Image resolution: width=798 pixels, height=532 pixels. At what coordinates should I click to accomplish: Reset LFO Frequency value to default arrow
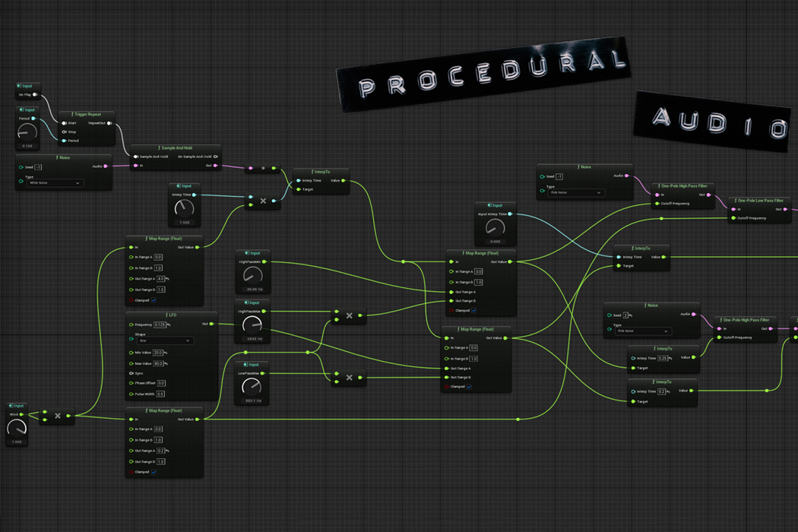coord(169,325)
